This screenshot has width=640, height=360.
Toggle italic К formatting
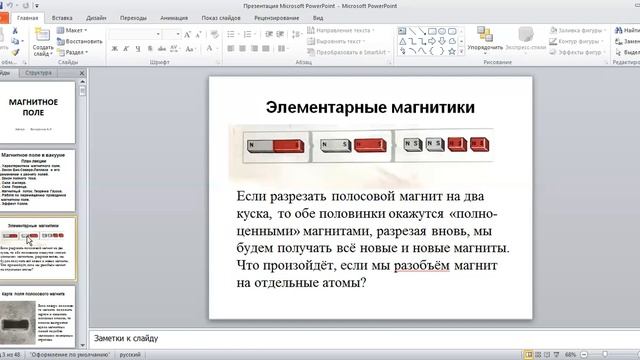point(126,49)
